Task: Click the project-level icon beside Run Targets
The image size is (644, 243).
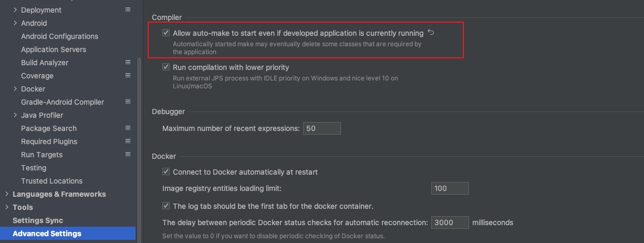Action: tap(128, 154)
